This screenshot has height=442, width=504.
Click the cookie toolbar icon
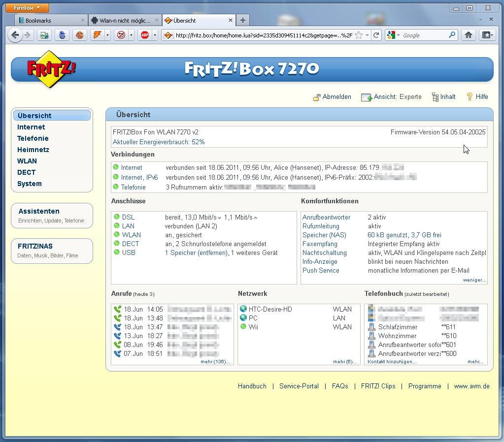[x=79, y=35]
